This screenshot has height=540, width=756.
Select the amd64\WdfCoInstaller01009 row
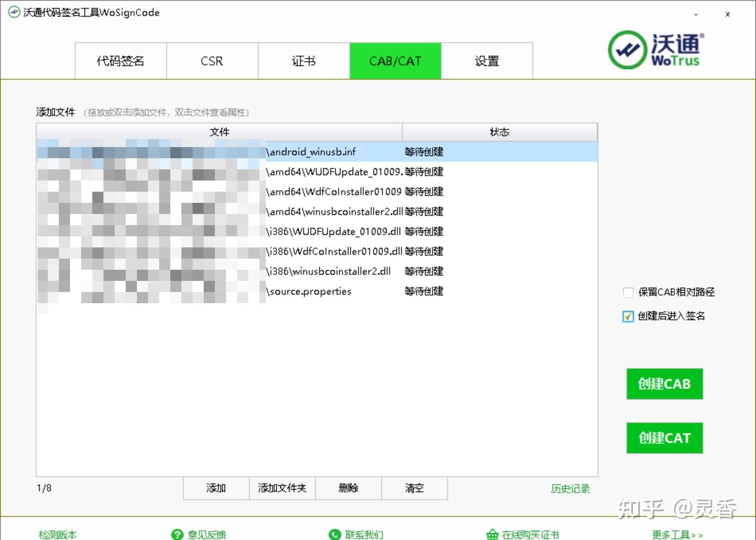tap(317, 192)
